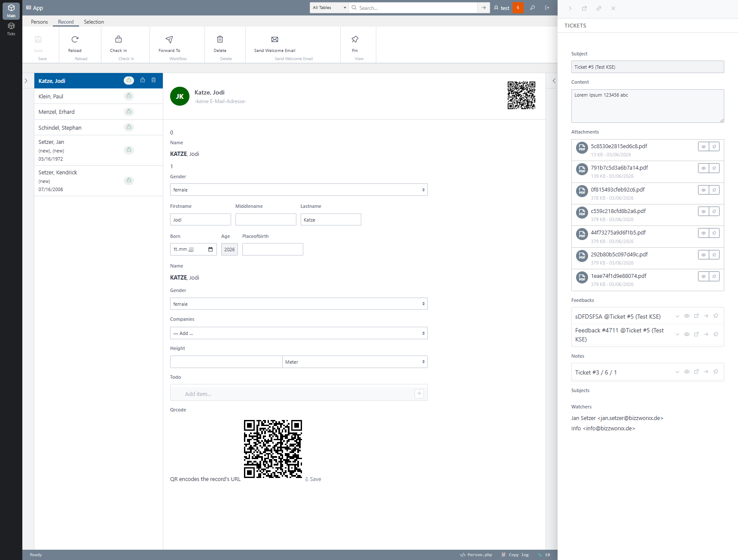738x560 pixels.
Task: Click the Check In lock icon
Action: coord(119,40)
